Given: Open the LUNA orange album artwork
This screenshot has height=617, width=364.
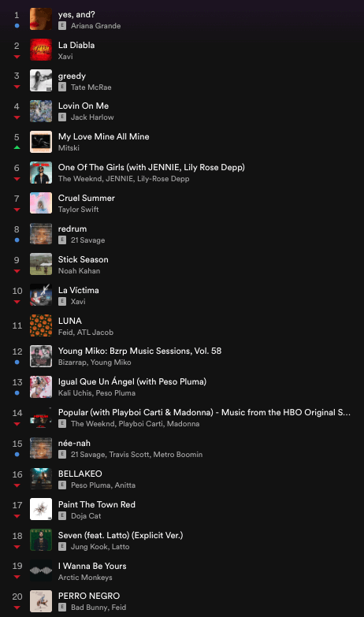Looking at the screenshot, I should (41, 325).
